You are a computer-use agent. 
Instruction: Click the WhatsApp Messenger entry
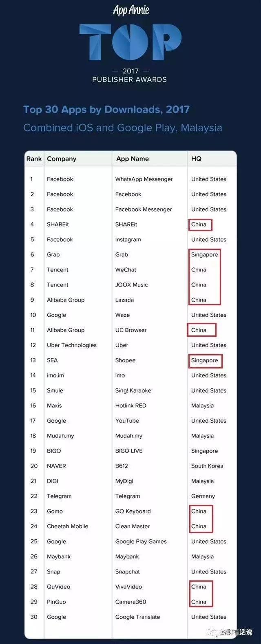click(x=144, y=179)
